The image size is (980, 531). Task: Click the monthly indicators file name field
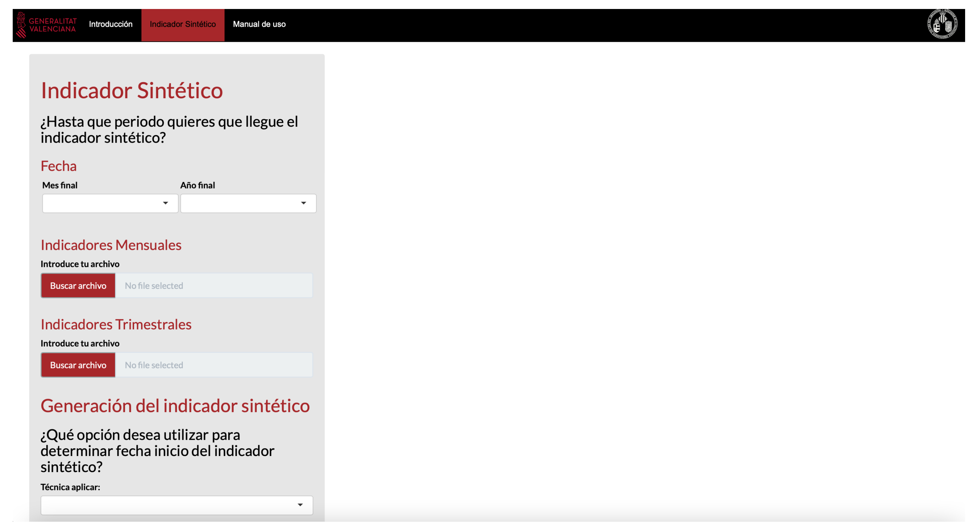tap(214, 286)
